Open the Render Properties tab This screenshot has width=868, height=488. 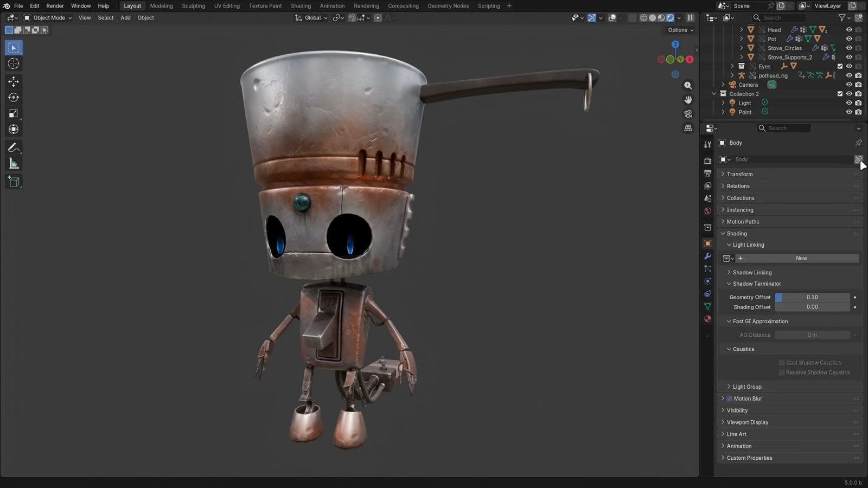[707, 161]
